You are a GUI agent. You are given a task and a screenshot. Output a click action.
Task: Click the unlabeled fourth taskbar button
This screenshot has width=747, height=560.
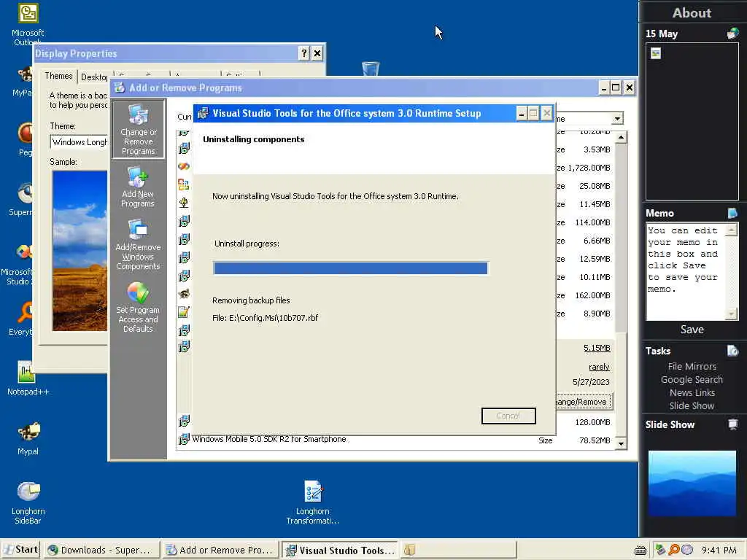click(458, 550)
